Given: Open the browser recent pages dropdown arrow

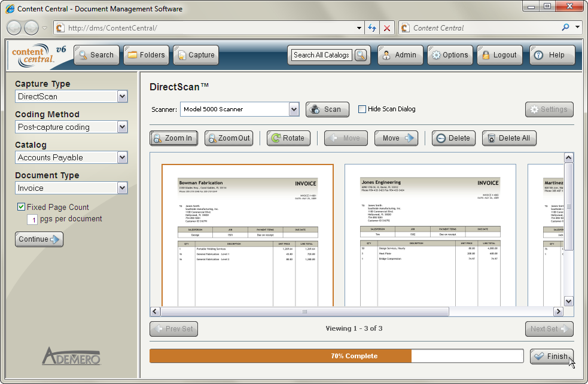Looking at the screenshot, I should point(44,28).
